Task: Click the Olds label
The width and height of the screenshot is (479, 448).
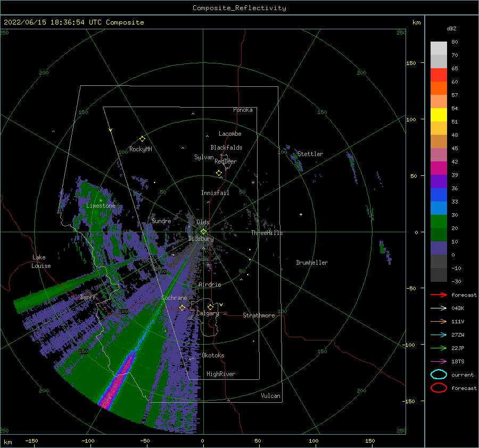Action: point(203,222)
